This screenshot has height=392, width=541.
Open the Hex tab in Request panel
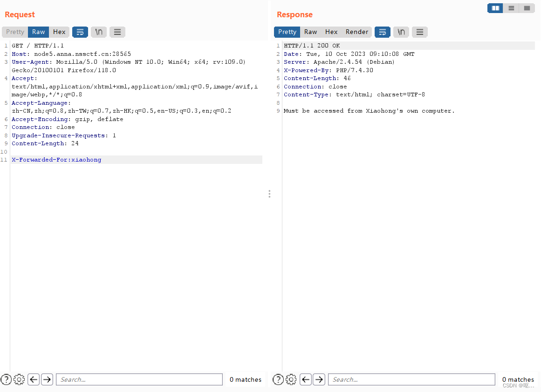click(x=59, y=32)
